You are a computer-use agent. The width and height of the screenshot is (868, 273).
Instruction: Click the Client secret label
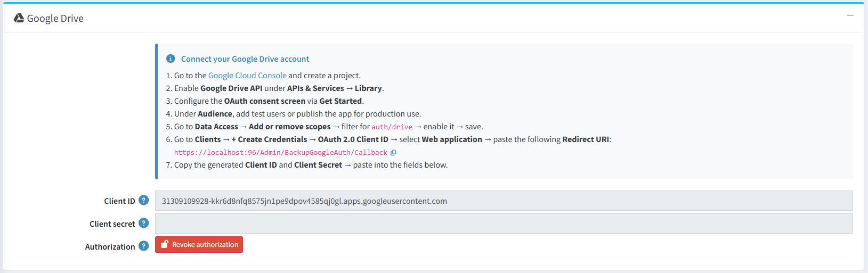[112, 224]
